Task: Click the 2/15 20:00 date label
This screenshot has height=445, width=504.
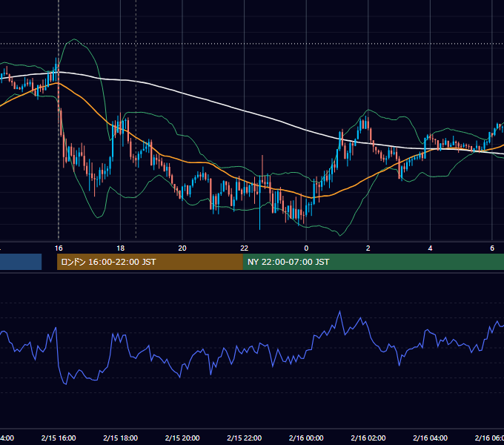Action: [x=182, y=438]
